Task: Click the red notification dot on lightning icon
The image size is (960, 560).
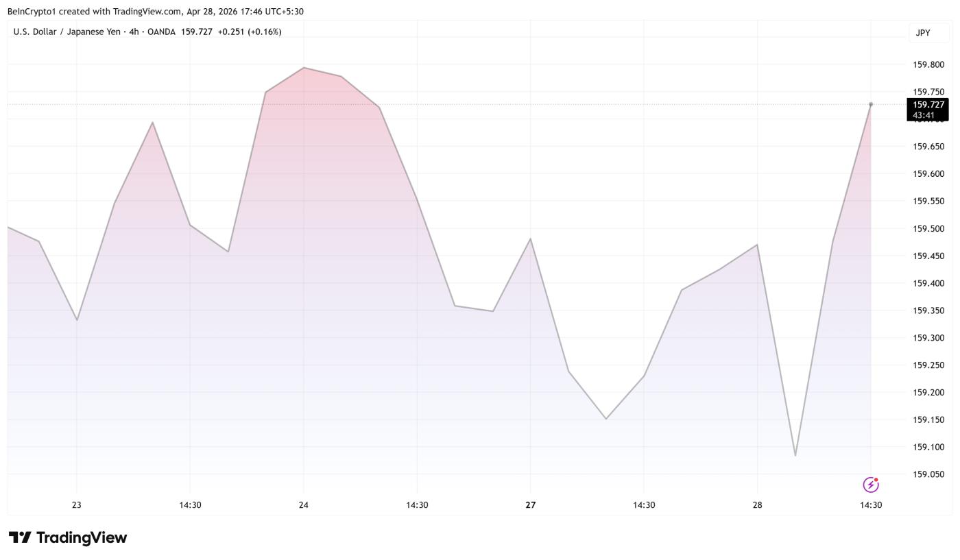Action: coord(876,480)
